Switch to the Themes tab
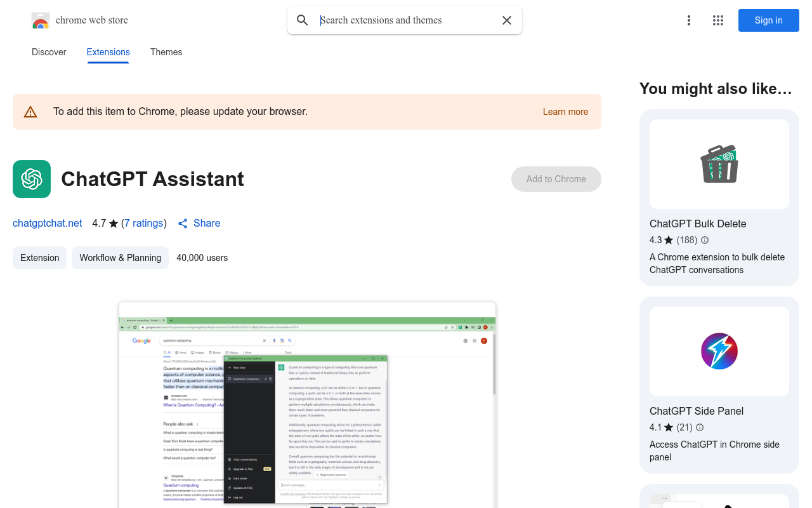This screenshot has width=812, height=508. click(x=166, y=52)
